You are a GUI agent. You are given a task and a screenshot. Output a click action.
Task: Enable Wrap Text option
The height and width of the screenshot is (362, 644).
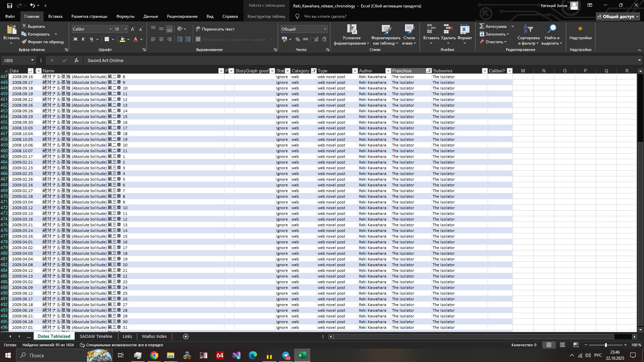[x=215, y=29]
